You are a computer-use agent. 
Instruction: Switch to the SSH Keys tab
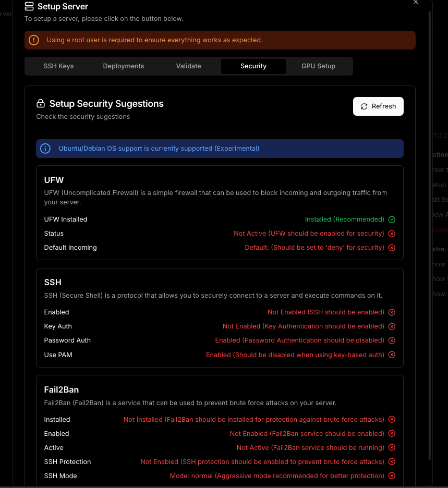58,66
